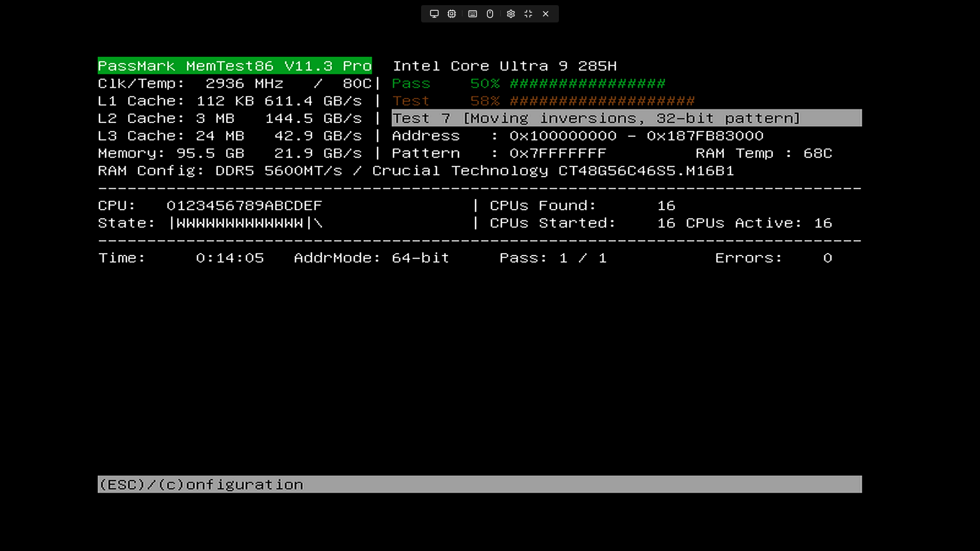980x551 pixels.
Task: Click the mouse icon in toolbar
Action: pyautogui.click(x=490, y=14)
